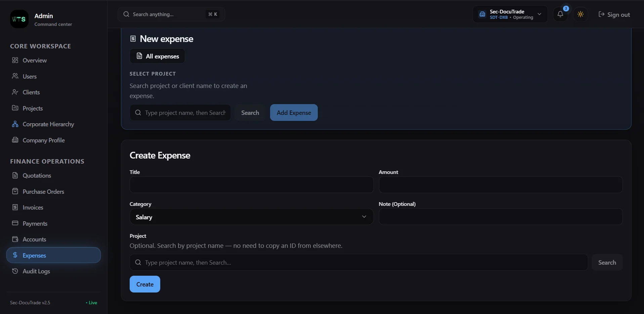
Task: Click the Live status indicator
Action: point(91,303)
